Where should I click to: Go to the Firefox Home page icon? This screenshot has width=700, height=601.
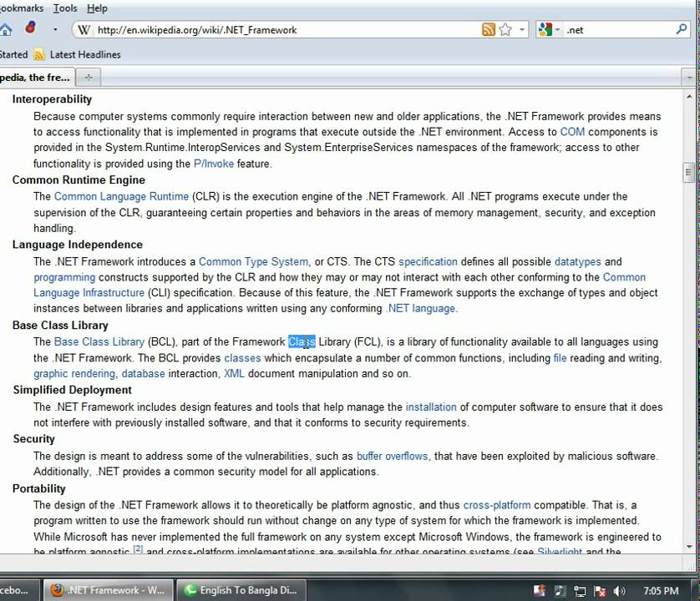[x=5, y=30]
